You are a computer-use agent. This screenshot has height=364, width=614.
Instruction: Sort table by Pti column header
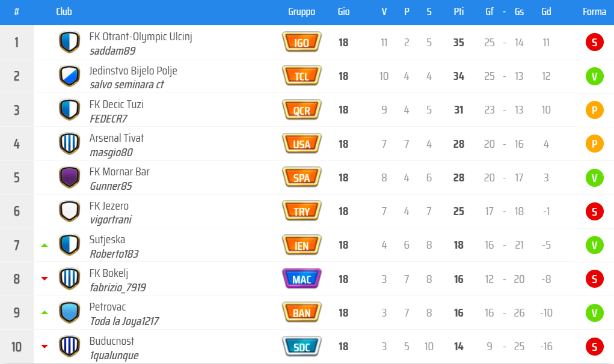[458, 12]
